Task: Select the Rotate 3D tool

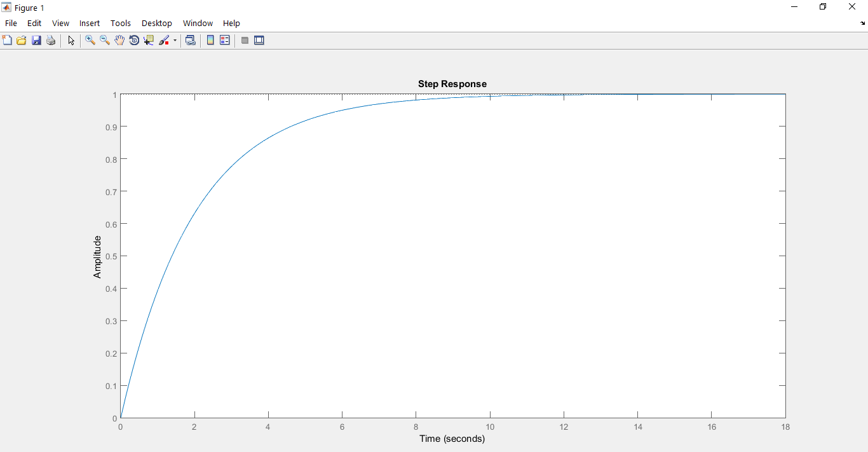Action: [134, 40]
